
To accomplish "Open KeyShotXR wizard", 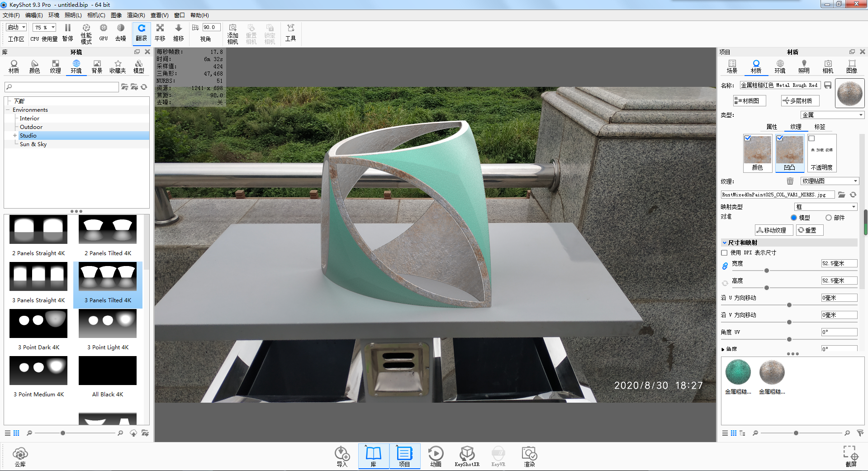I will pyautogui.click(x=467, y=456).
